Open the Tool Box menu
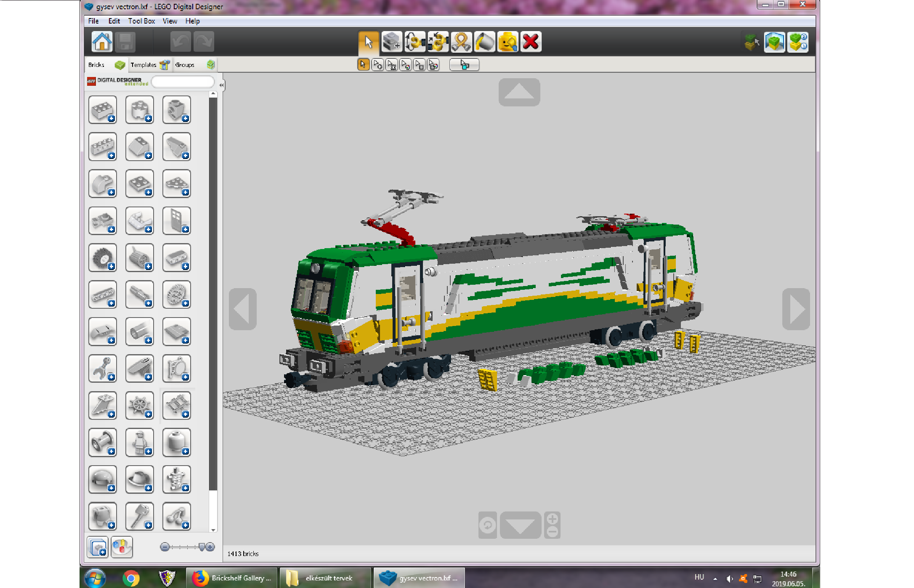This screenshot has height=588, width=914. coord(141,21)
